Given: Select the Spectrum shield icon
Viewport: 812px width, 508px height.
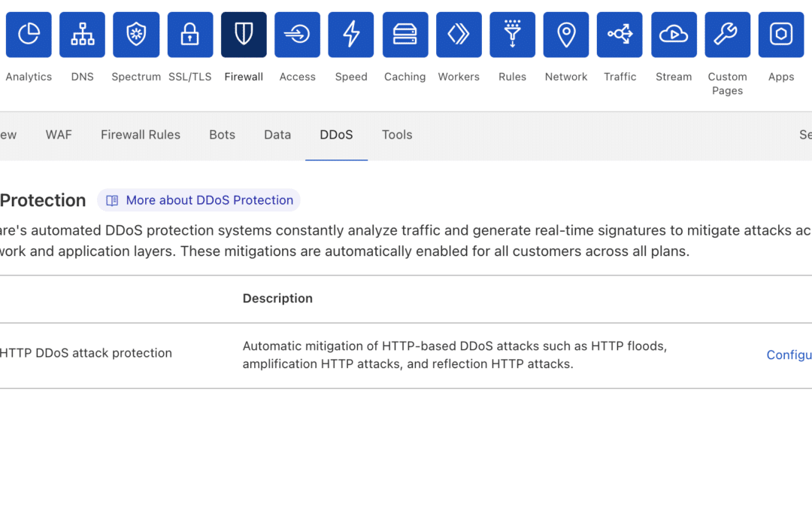Looking at the screenshot, I should pyautogui.click(x=136, y=34).
